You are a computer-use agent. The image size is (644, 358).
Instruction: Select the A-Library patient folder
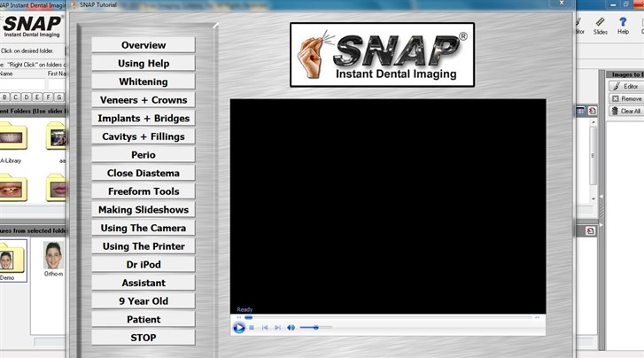(x=12, y=142)
